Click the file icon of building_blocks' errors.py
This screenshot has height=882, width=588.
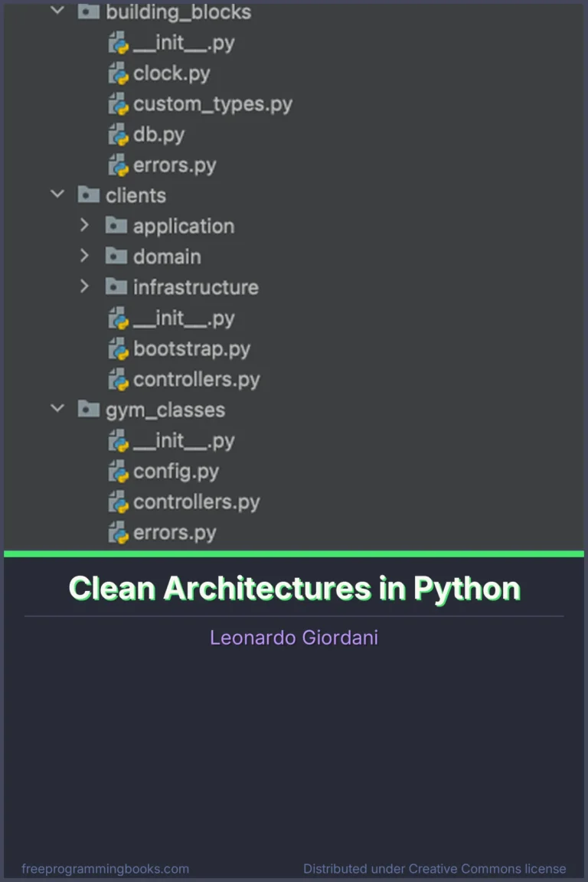coord(118,165)
